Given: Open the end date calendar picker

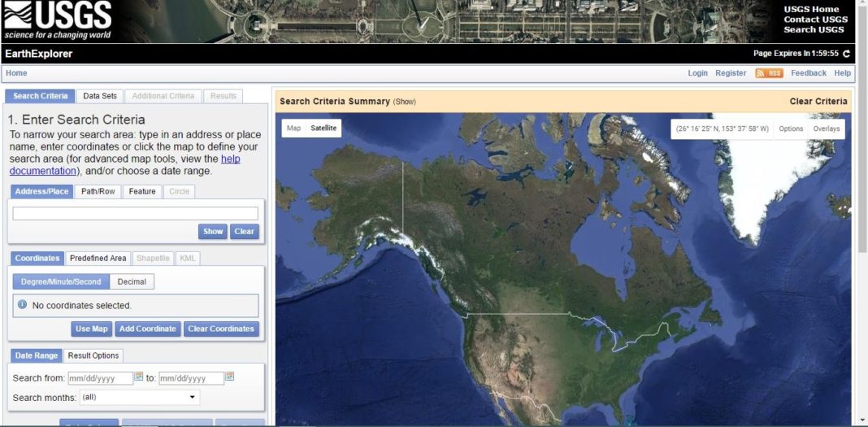Looking at the screenshot, I should 230,377.
